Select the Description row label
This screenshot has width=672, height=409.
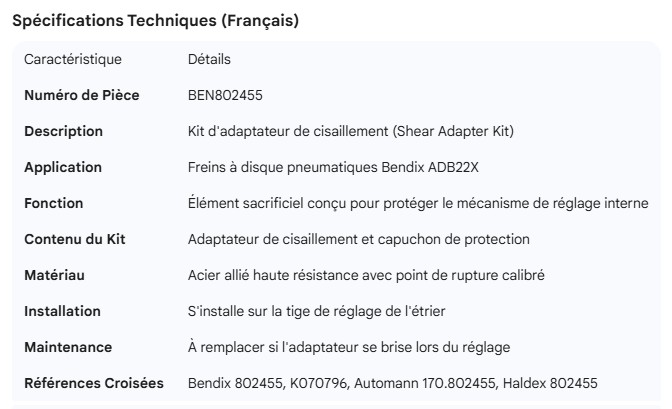63,131
